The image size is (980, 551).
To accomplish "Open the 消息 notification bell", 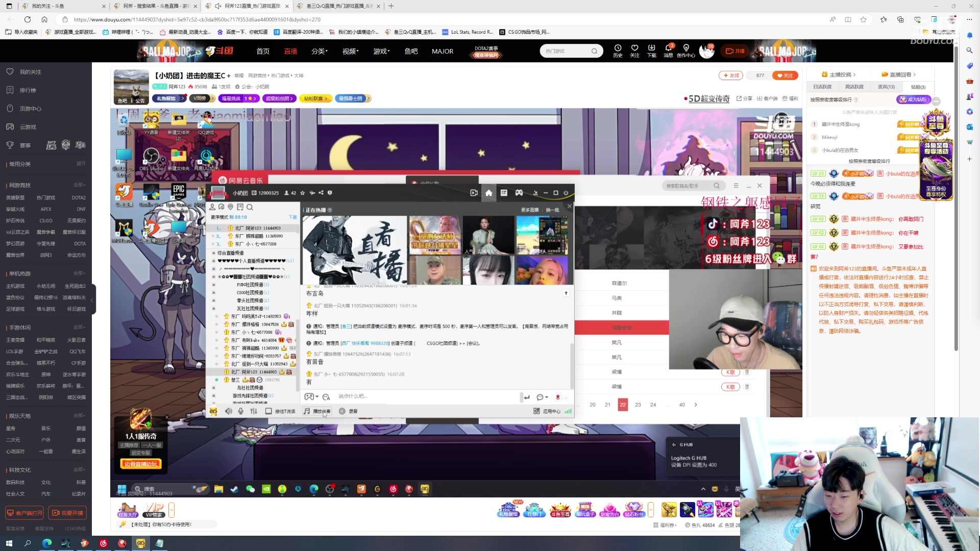I will click(668, 48).
